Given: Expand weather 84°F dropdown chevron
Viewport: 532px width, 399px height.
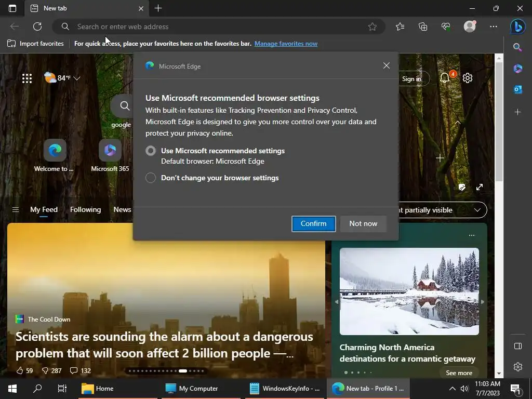Looking at the screenshot, I should (x=77, y=78).
